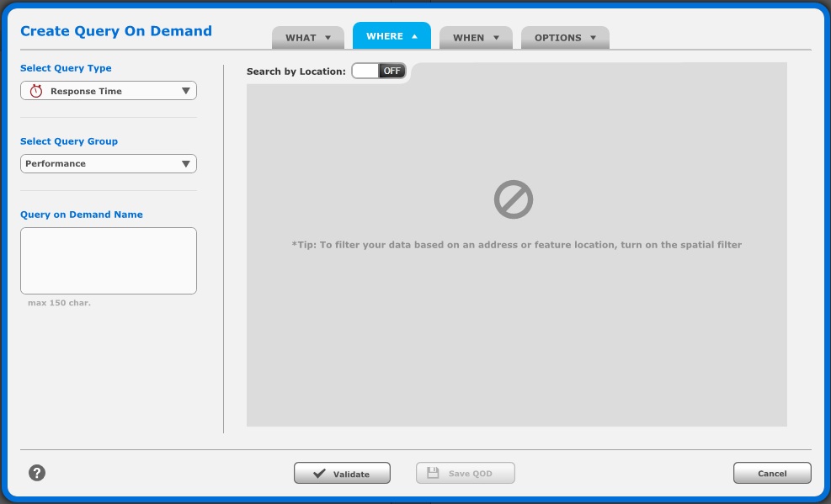The width and height of the screenshot is (831, 504).
Task: Click the up arrow on WHERE tab
Action: (414, 36)
